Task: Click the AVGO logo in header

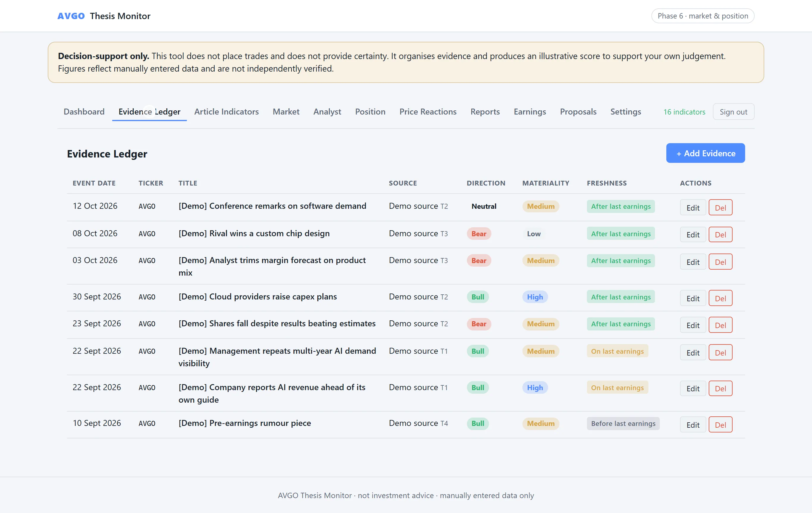Action: click(x=71, y=16)
